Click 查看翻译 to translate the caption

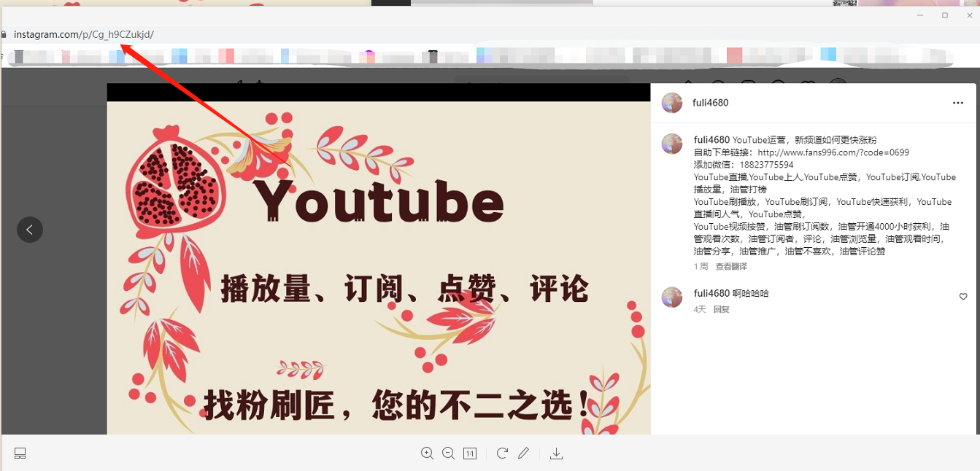click(x=731, y=267)
